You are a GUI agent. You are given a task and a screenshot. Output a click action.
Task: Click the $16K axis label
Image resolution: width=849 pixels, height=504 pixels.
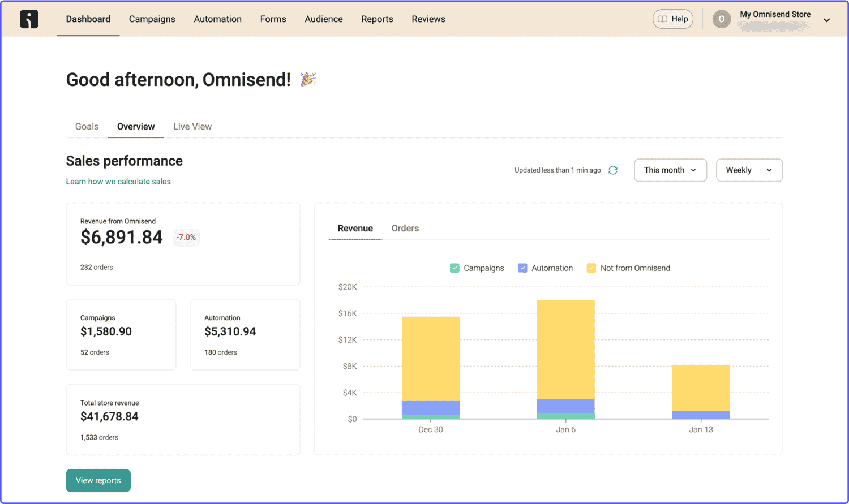[348, 313]
